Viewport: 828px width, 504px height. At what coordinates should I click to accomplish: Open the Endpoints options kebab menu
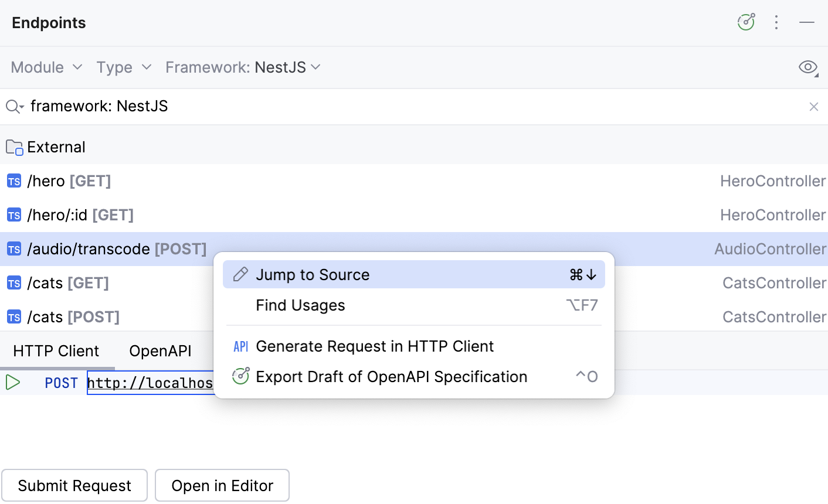776,22
